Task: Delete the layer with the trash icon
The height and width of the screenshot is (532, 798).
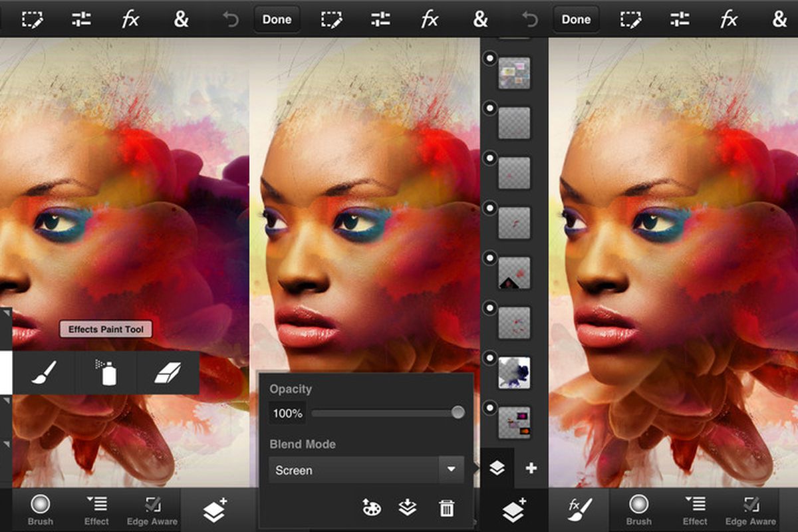Action: click(x=446, y=509)
